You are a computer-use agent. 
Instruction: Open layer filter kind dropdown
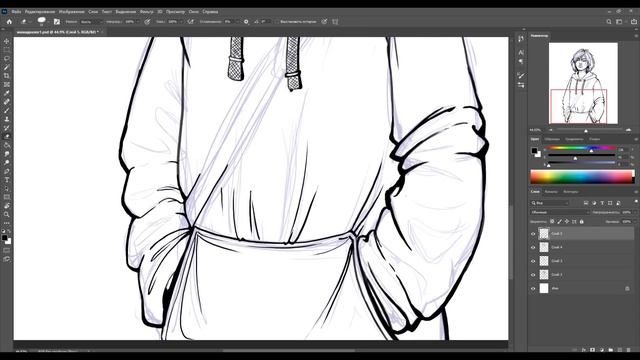tap(550, 203)
